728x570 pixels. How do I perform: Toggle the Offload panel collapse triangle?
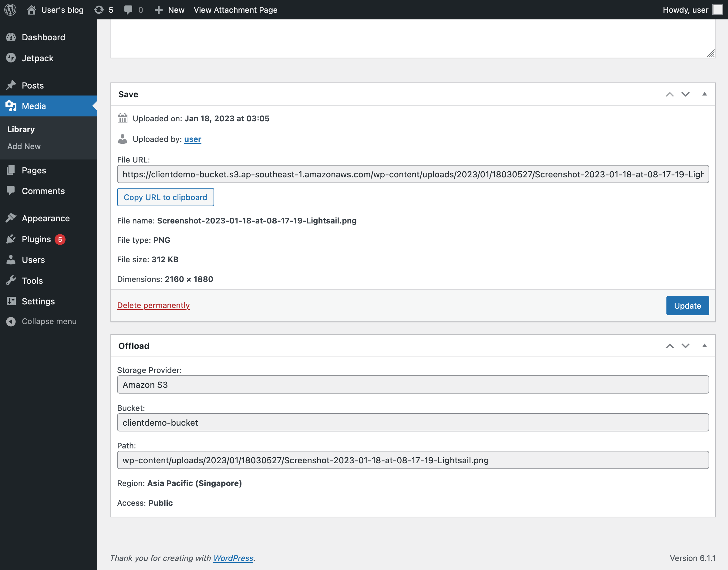[x=704, y=346]
